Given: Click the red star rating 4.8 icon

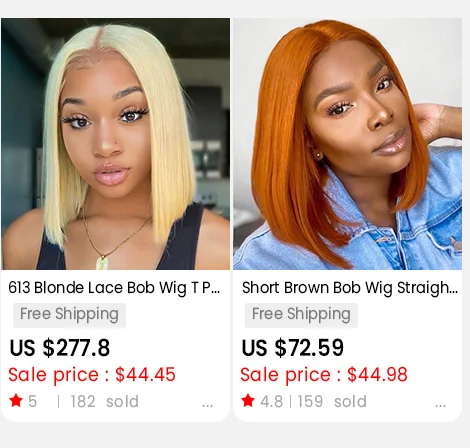Looking at the screenshot, I should (x=248, y=400).
